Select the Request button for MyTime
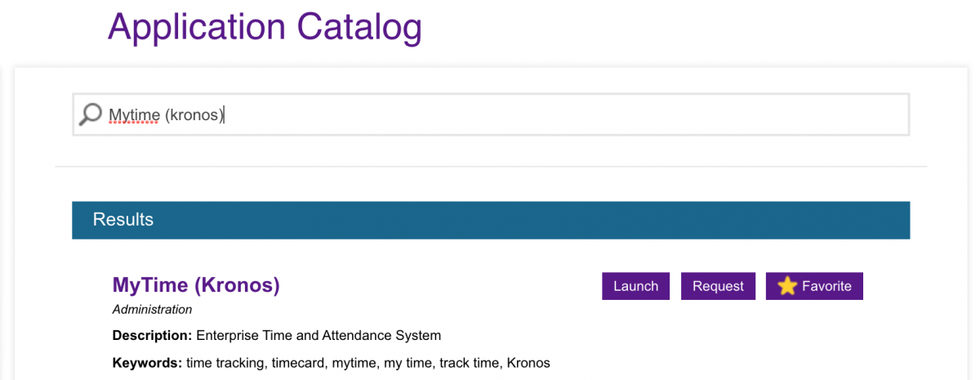Screen dimensions: 980x380 tap(718, 286)
